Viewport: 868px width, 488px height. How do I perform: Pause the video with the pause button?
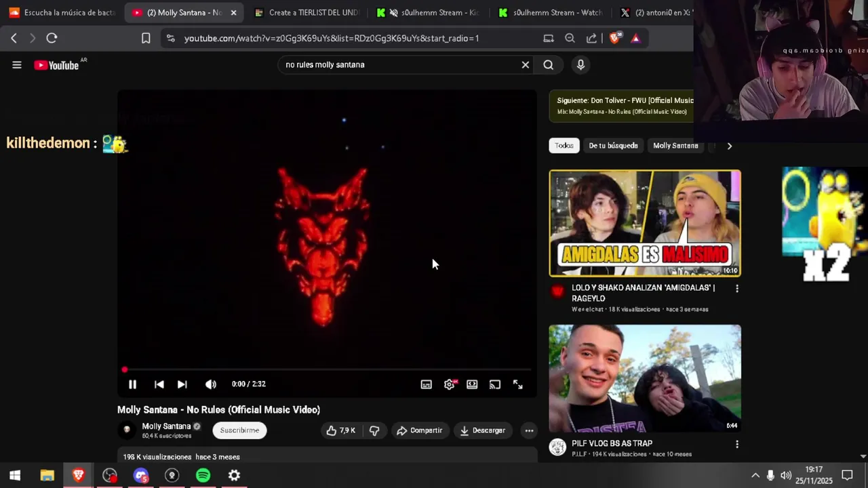coord(132,384)
